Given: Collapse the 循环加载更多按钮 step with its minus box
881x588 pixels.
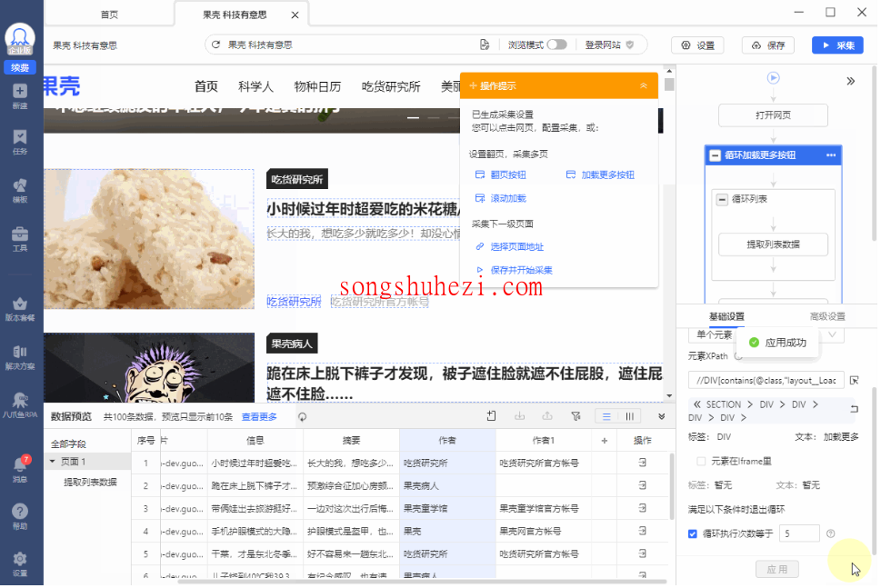Looking at the screenshot, I should point(716,156).
